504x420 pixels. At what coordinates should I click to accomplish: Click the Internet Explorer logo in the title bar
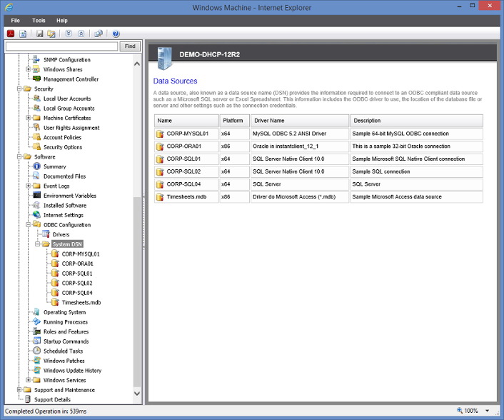[x=9, y=7]
